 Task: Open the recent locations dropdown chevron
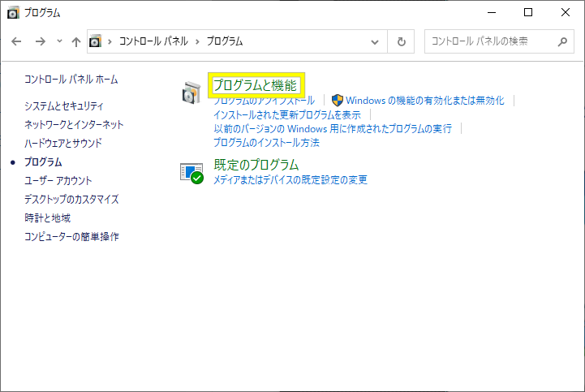click(x=59, y=41)
